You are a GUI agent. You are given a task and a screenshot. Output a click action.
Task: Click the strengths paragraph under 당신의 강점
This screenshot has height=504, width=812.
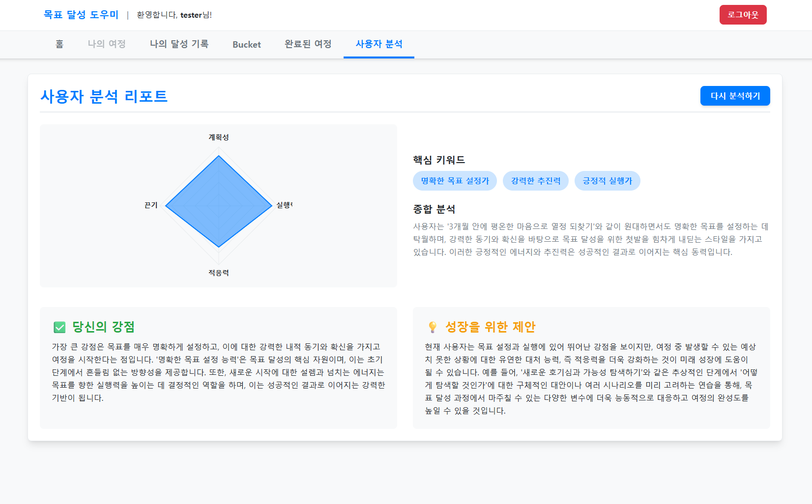pyautogui.click(x=218, y=372)
